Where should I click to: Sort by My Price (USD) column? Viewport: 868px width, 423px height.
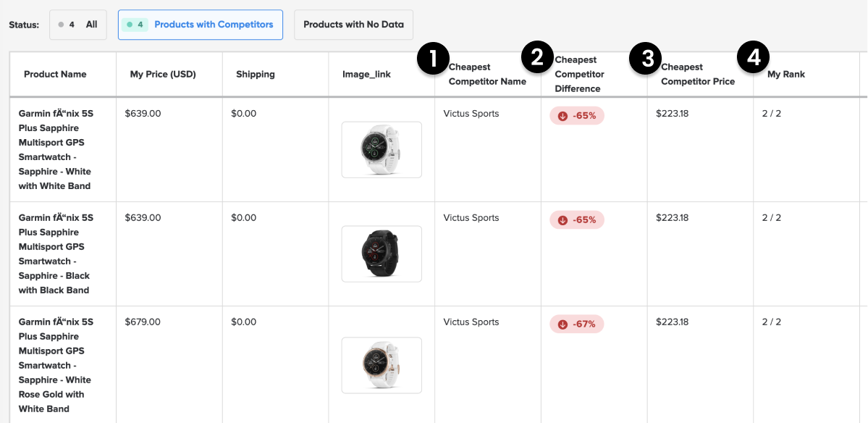coord(163,74)
